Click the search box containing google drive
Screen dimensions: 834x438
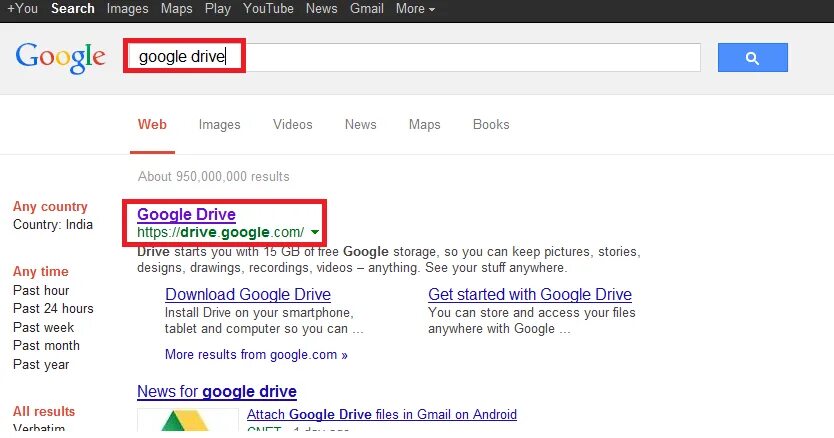point(414,57)
